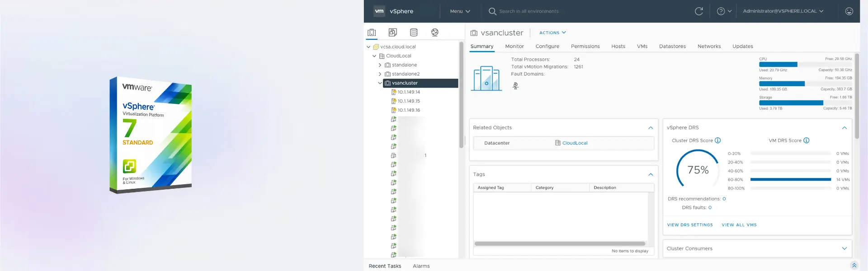
Task: Click the standalone cluster icon in tree
Action: 387,65
